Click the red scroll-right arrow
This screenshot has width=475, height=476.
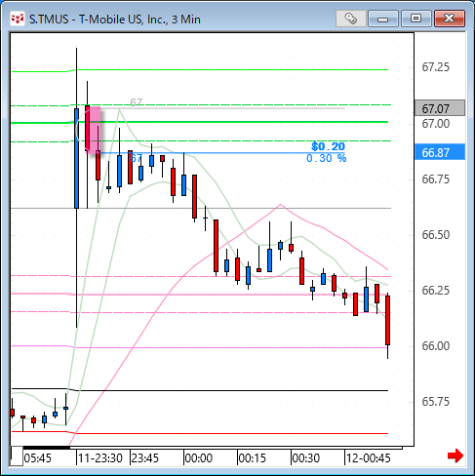(455, 456)
